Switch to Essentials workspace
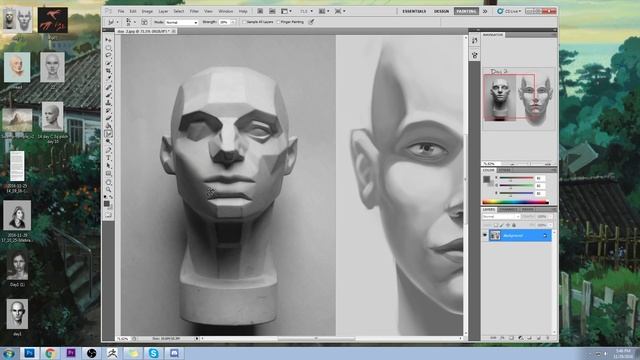 (x=414, y=11)
